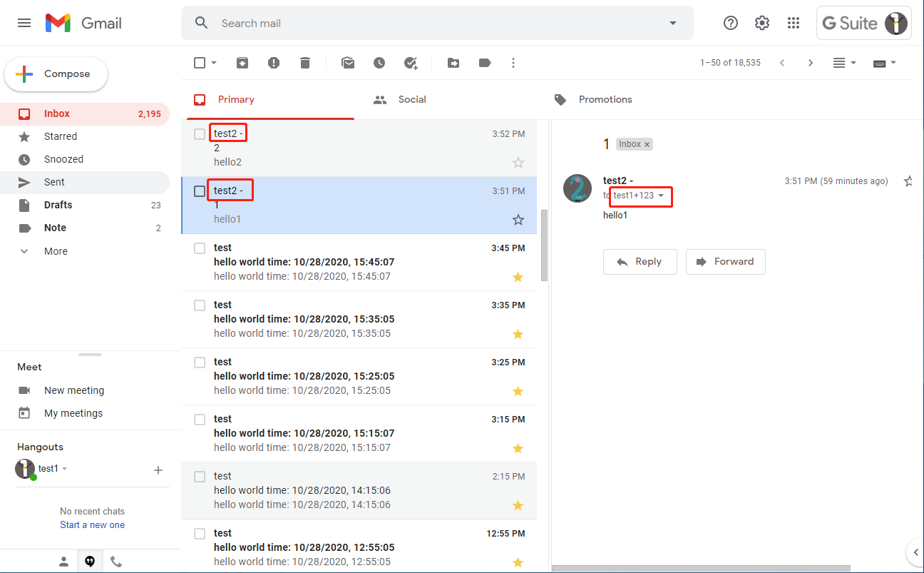The height and width of the screenshot is (573, 924).
Task: Open the Hangouts phone calls icon
Action: tap(115, 562)
